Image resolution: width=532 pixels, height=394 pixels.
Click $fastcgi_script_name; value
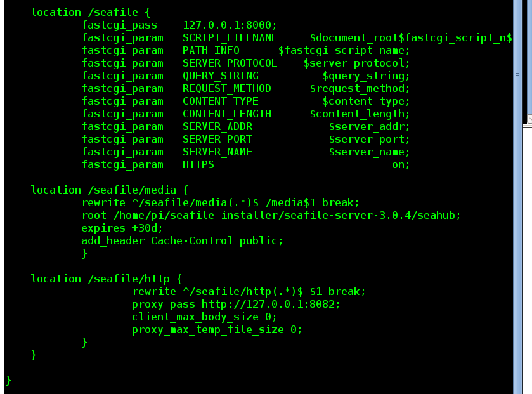click(344, 51)
